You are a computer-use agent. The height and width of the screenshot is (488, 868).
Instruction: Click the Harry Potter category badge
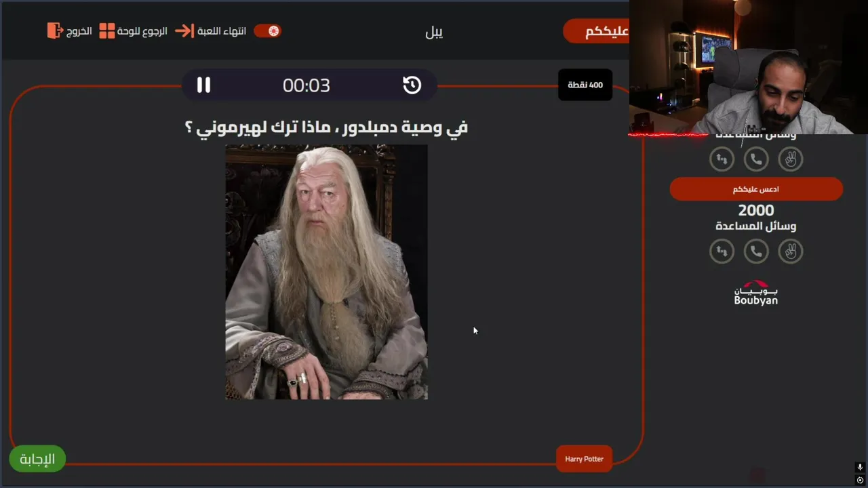pos(584,459)
